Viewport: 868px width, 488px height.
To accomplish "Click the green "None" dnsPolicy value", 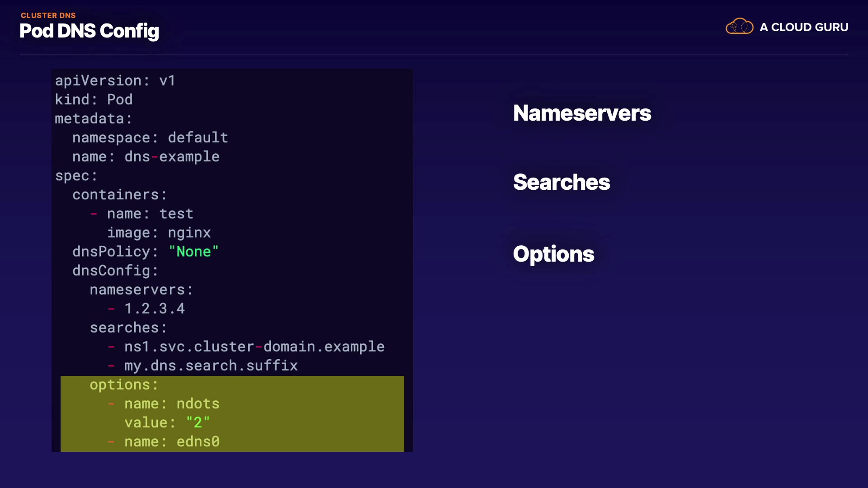I will [193, 251].
